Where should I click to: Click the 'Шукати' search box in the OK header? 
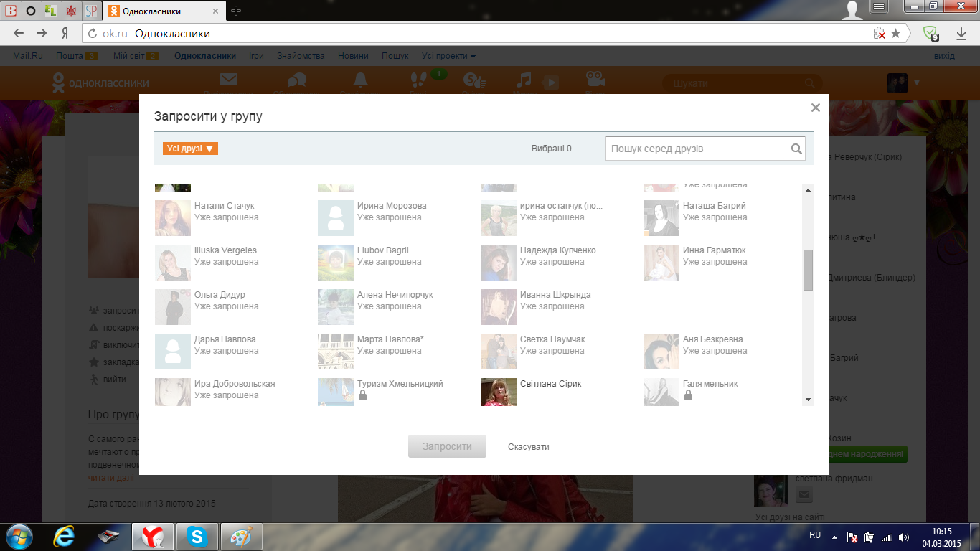point(742,83)
